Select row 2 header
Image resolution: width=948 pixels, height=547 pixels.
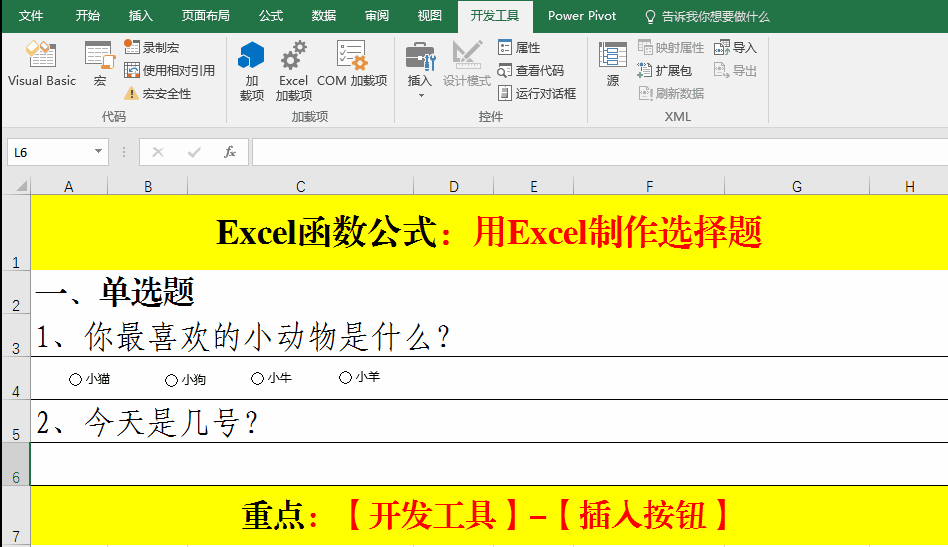pyautogui.click(x=16, y=292)
